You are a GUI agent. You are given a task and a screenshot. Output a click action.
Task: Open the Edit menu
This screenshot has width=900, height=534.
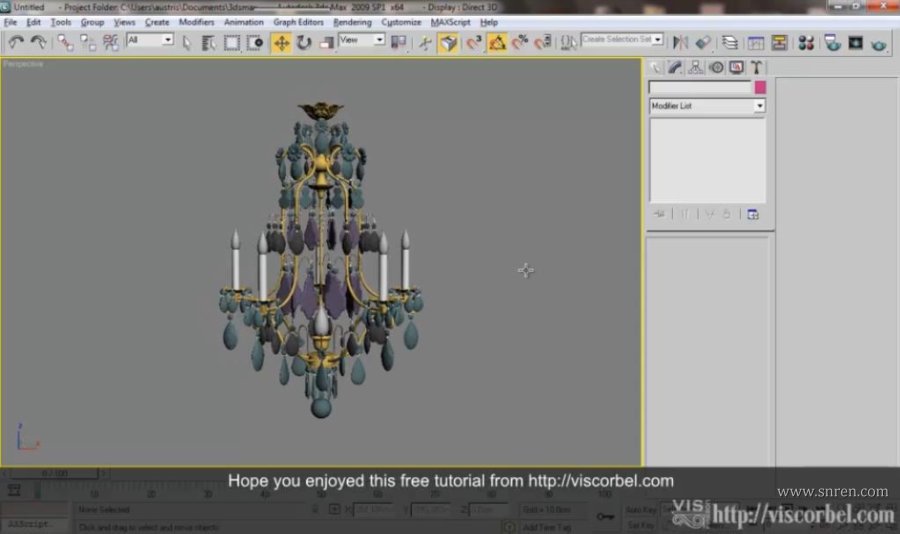[33, 22]
